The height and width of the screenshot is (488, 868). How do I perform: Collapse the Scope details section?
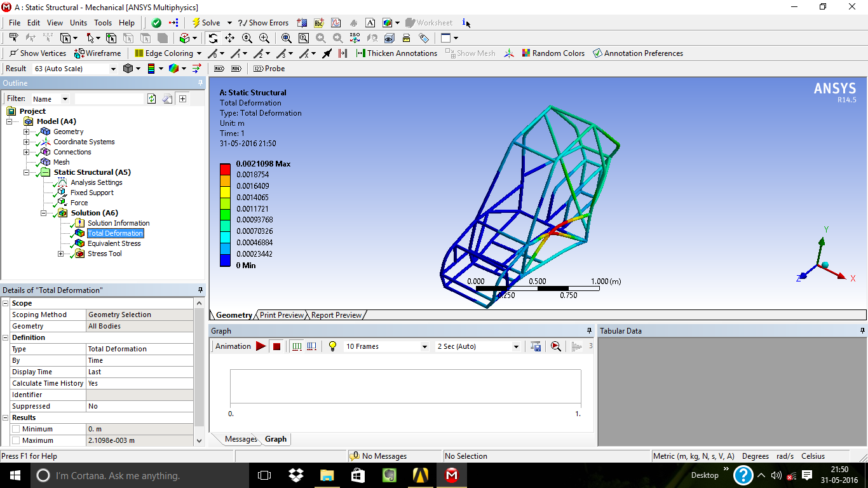pyautogui.click(x=6, y=303)
